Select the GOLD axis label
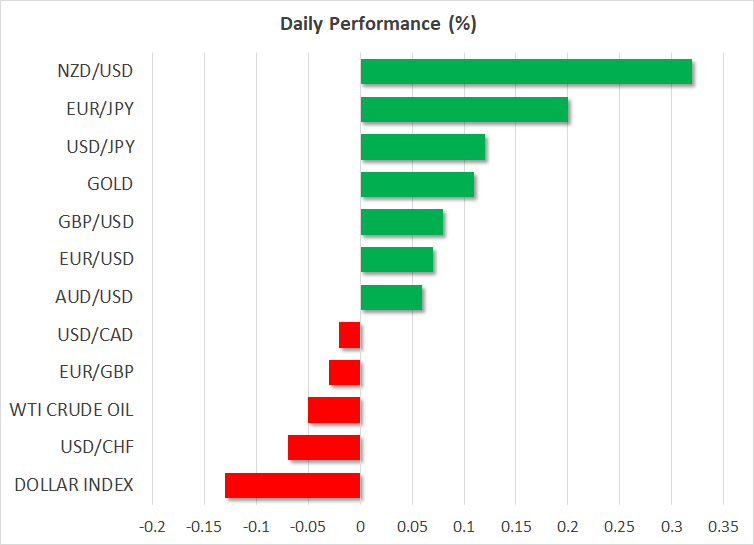The width and height of the screenshot is (754, 545). click(x=111, y=185)
